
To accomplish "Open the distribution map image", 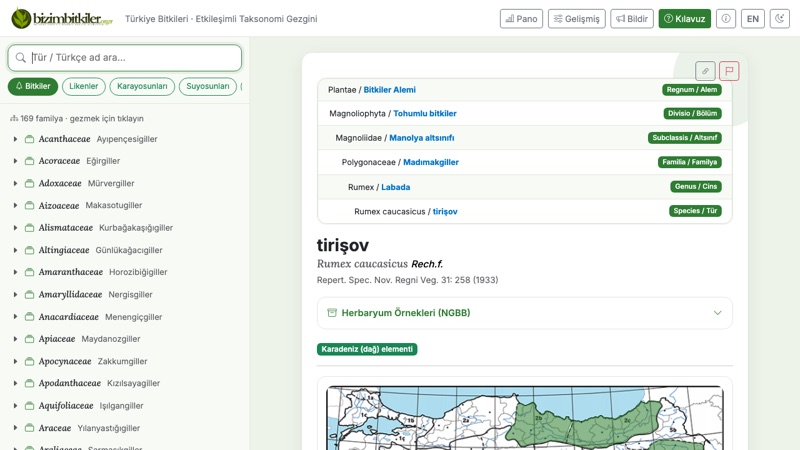I will [524, 418].
